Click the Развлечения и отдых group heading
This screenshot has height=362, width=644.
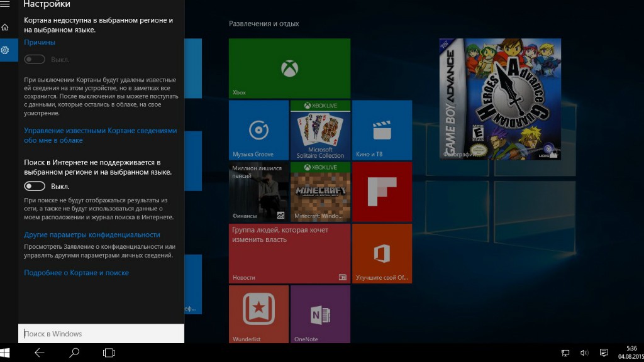point(264,24)
